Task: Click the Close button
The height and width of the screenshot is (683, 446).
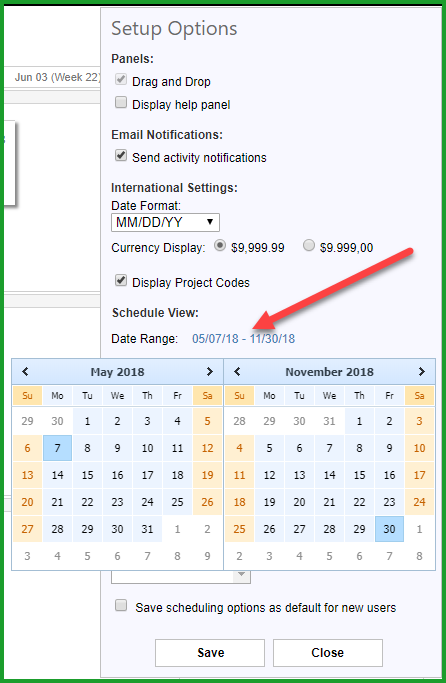Action: tap(328, 653)
